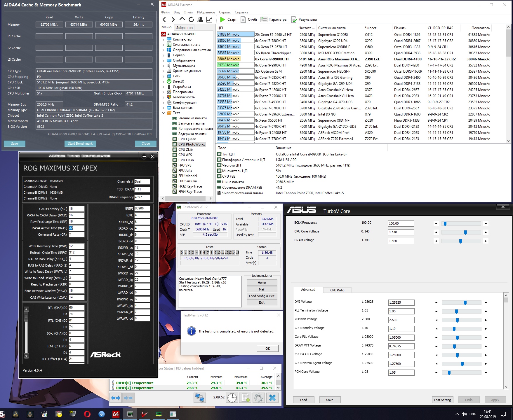Expand the Конфигурация tree node
513x420 pixels.
click(164, 102)
